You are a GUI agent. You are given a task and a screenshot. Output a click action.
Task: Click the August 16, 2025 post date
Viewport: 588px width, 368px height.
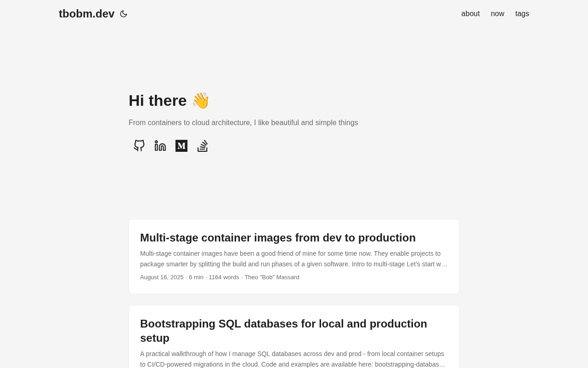click(x=162, y=277)
